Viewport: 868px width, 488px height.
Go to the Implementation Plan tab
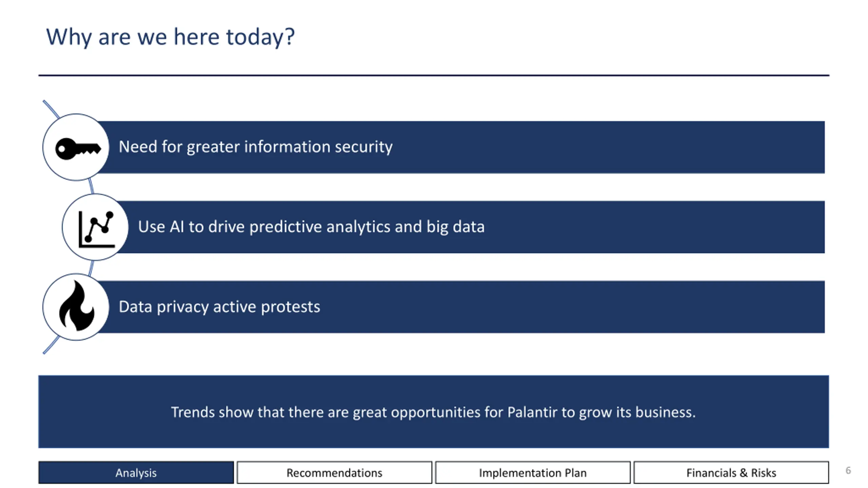[x=533, y=472]
